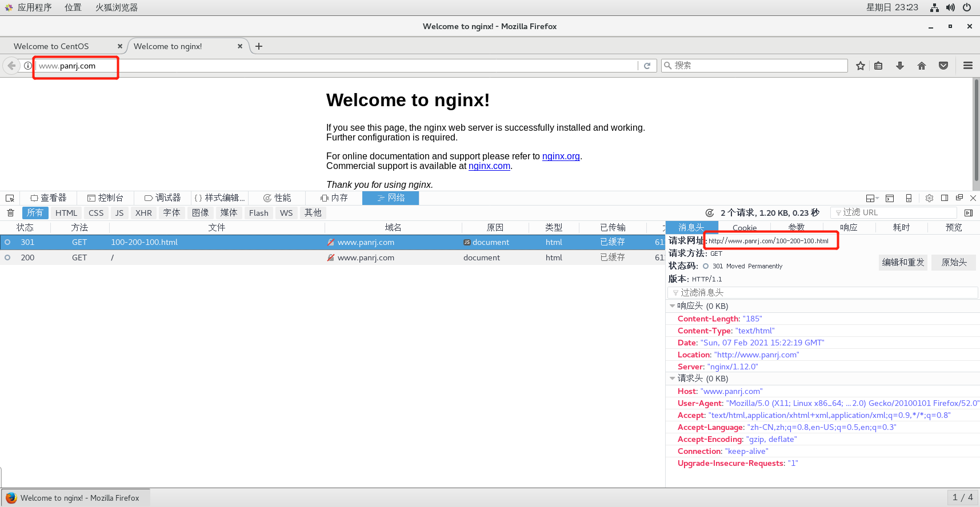Activate the element picker in devtools
The image size is (980, 507).
(10, 198)
